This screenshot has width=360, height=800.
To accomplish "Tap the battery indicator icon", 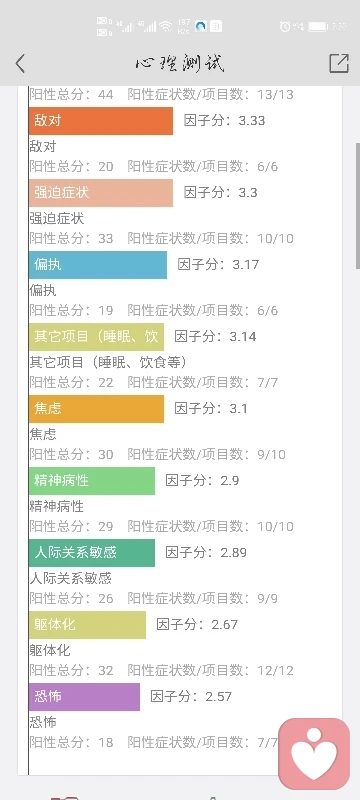I will [x=318, y=27].
